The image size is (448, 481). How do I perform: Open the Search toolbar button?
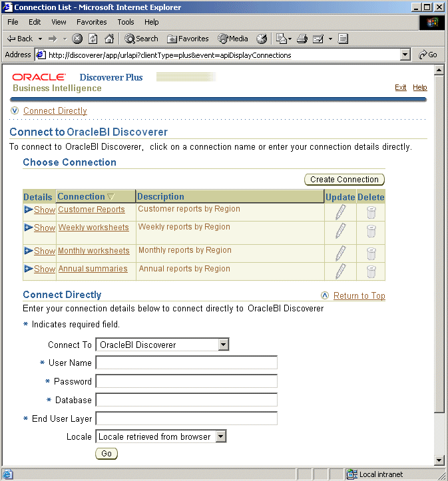pos(141,39)
